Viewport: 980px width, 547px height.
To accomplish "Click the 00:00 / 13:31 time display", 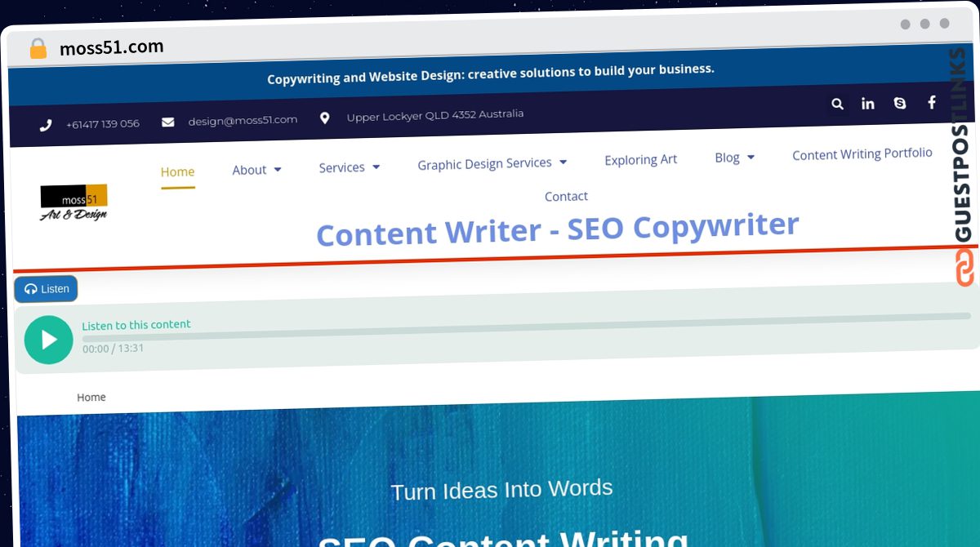I will (113, 349).
